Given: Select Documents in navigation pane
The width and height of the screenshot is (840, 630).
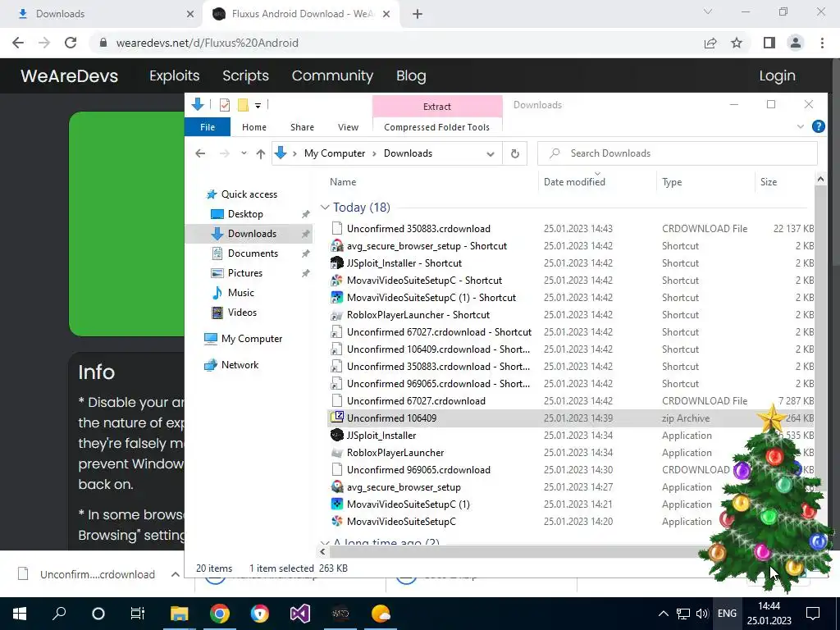Looking at the screenshot, I should coord(253,253).
